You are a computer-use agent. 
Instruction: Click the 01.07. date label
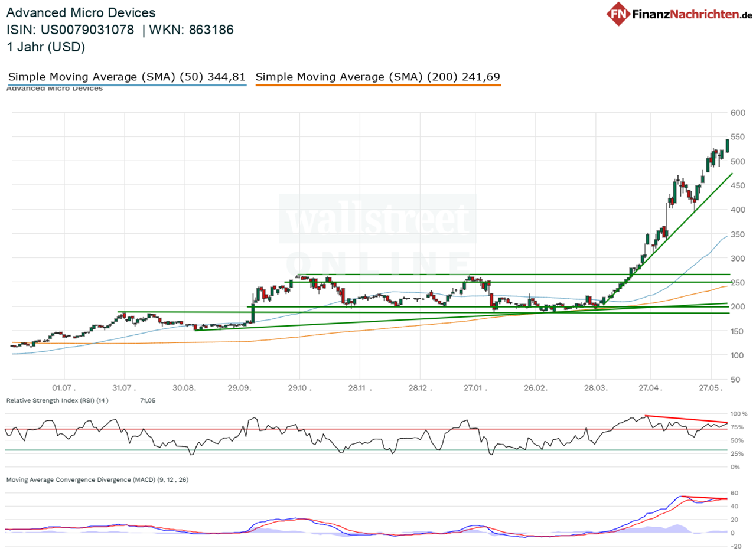click(x=64, y=388)
